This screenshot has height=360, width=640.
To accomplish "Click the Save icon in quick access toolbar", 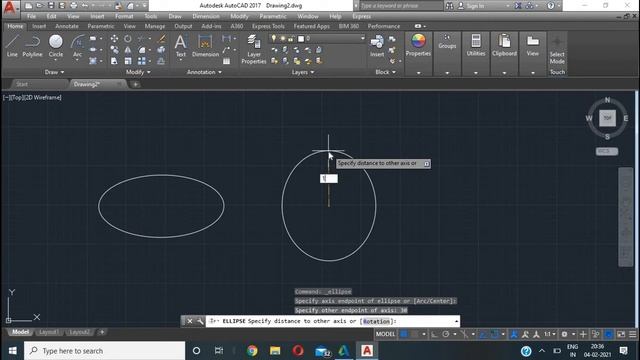I will pos(51,6).
